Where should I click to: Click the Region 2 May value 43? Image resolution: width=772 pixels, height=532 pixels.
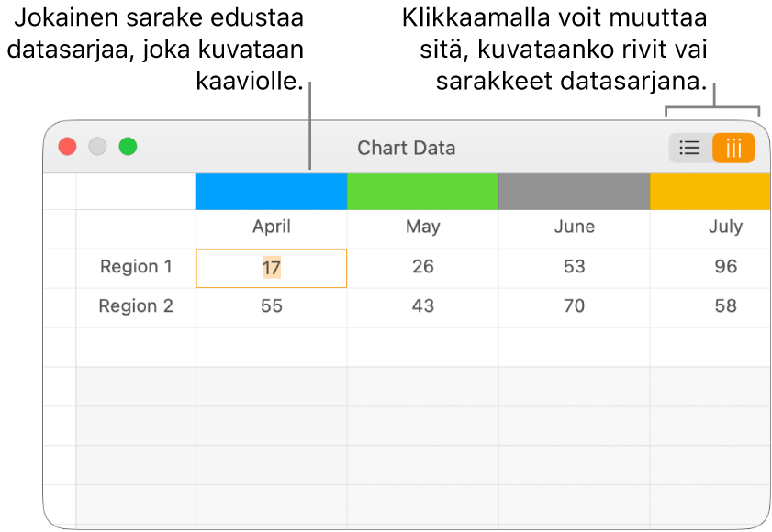point(422,306)
